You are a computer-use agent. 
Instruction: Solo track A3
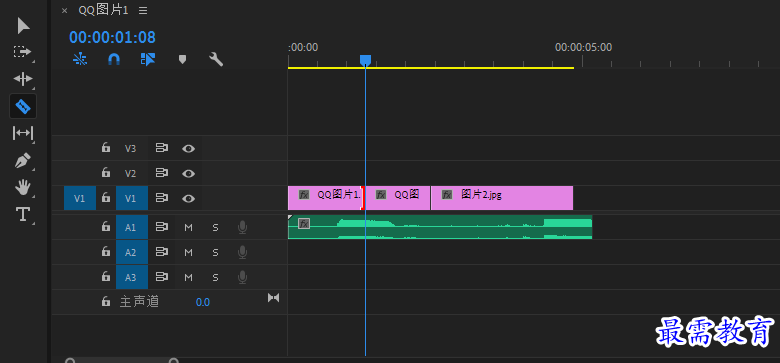215,277
